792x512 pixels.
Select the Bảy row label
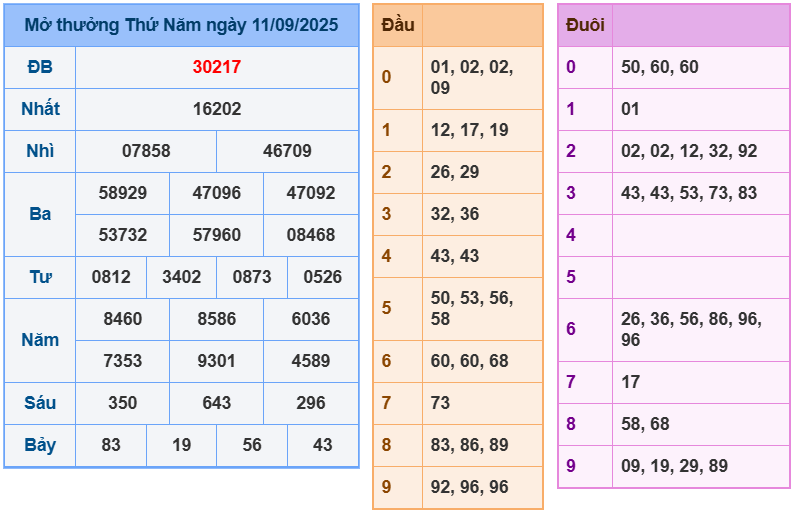coord(40,445)
